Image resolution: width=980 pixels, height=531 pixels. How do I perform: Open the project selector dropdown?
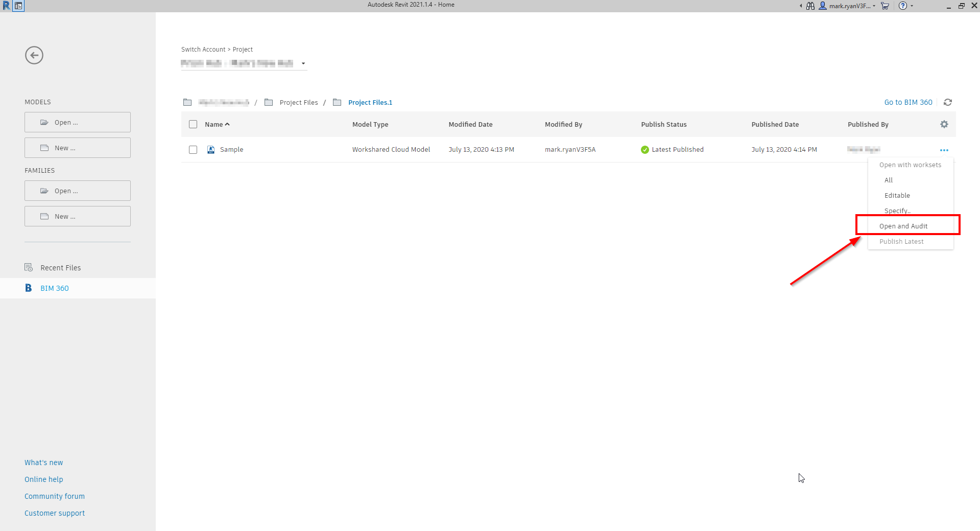click(244, 63)
